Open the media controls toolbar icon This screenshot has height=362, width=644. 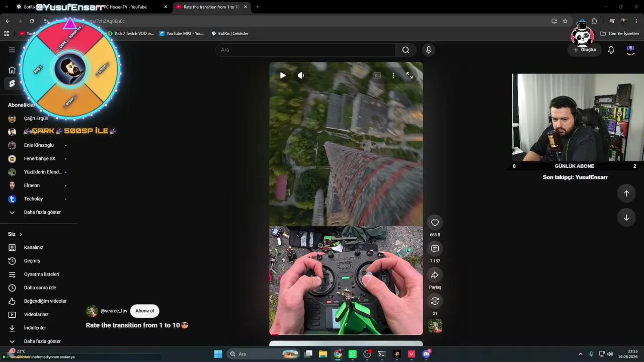click(612, 21)
